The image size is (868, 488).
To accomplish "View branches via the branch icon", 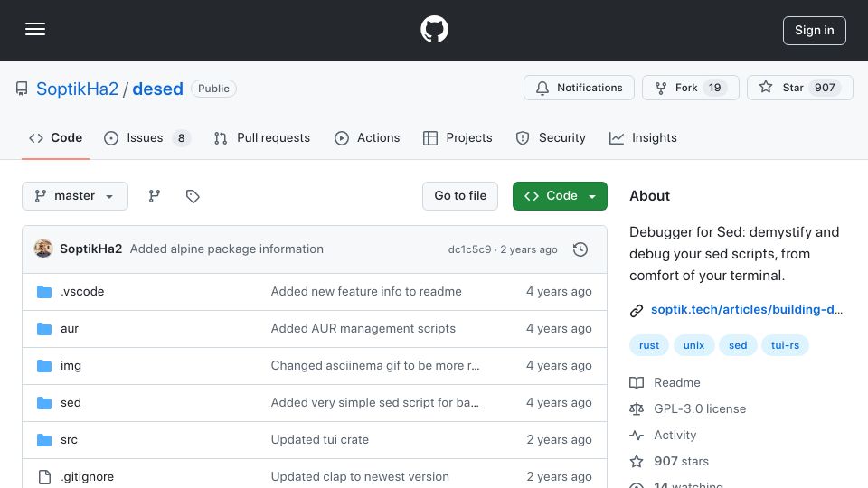I will click(155, 196).
